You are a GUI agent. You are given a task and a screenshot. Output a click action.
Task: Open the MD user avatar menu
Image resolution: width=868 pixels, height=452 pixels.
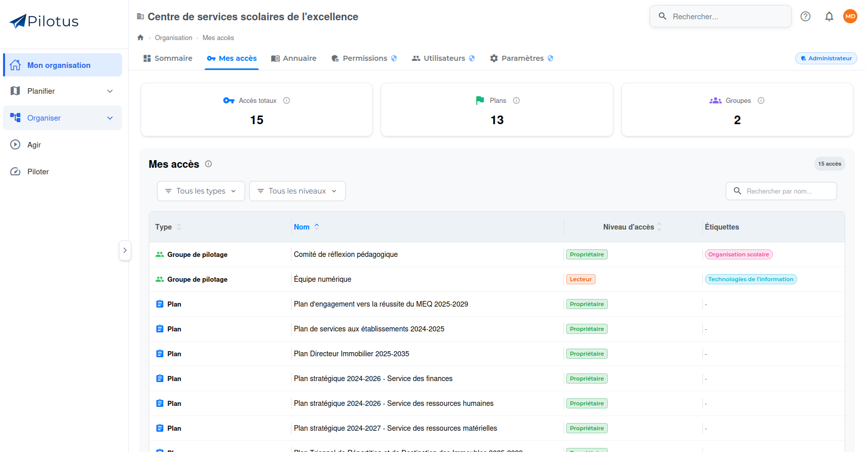click(850, 16)
